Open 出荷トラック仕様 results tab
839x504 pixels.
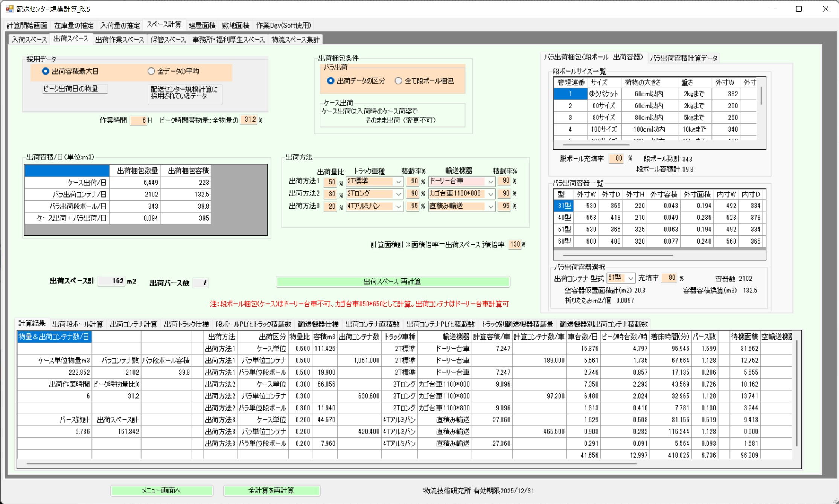[x=186, y=324]
